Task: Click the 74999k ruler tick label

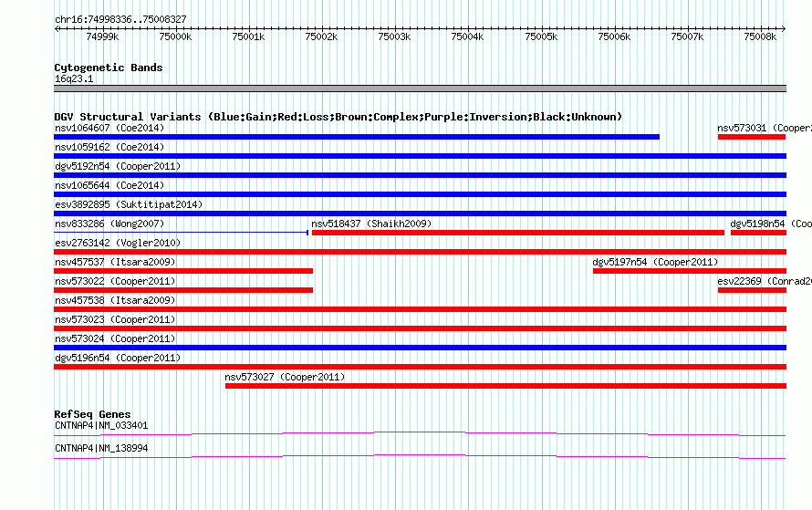Action: (x=102, y=36)
